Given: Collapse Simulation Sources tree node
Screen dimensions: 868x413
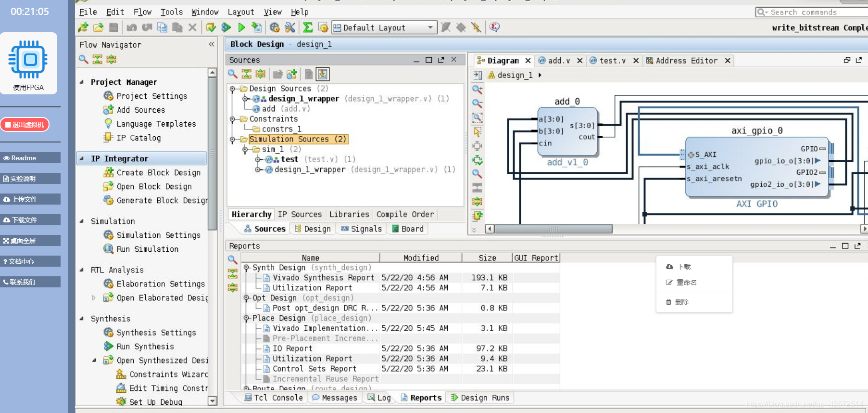Looking at the screenshot, I should 232,139.
